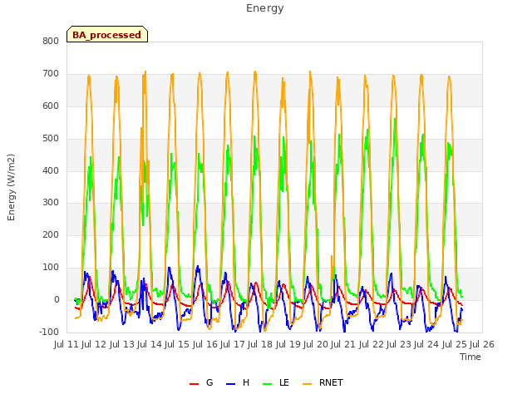Click the BA_processed label box

[x=107, y=34]
